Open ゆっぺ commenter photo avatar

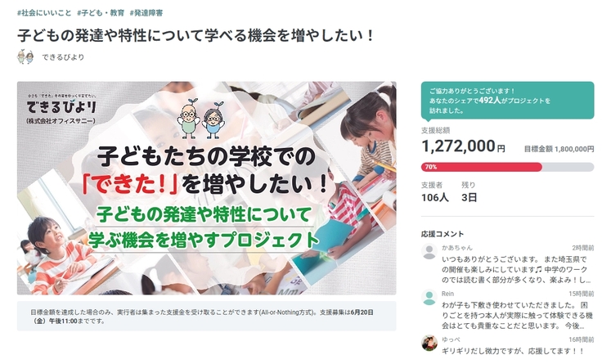(x=429, y=343)
